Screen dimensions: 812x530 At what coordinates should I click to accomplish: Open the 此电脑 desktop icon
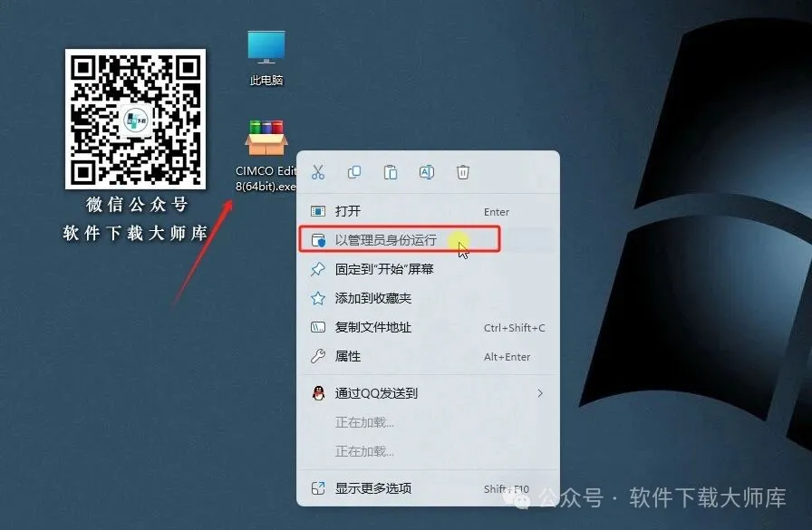point(266,58)
